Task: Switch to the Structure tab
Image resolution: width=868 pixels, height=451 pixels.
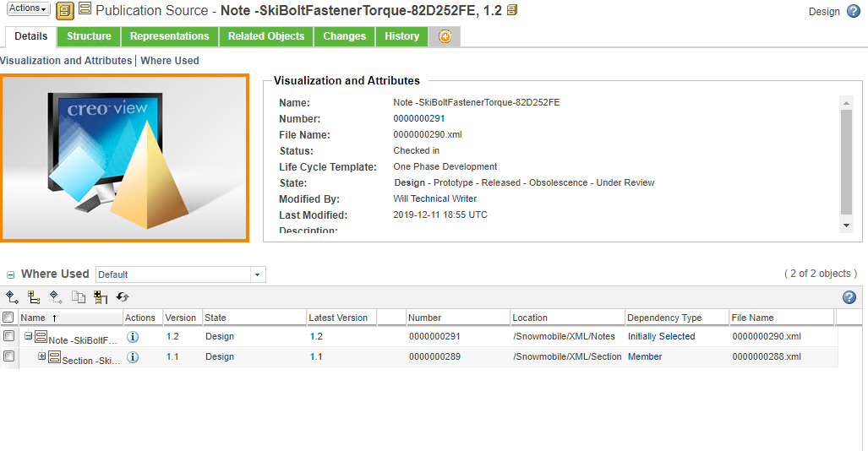Action: click(89, 36)
